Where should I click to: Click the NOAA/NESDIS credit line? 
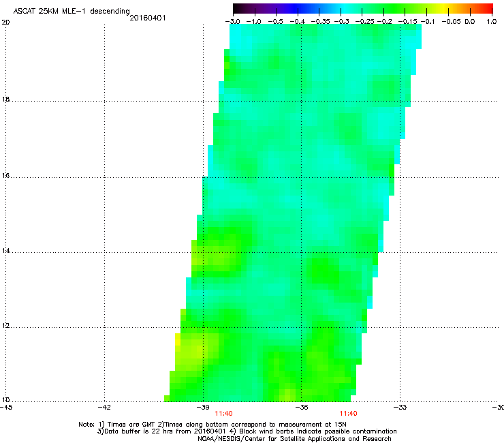tap(294, 439)
